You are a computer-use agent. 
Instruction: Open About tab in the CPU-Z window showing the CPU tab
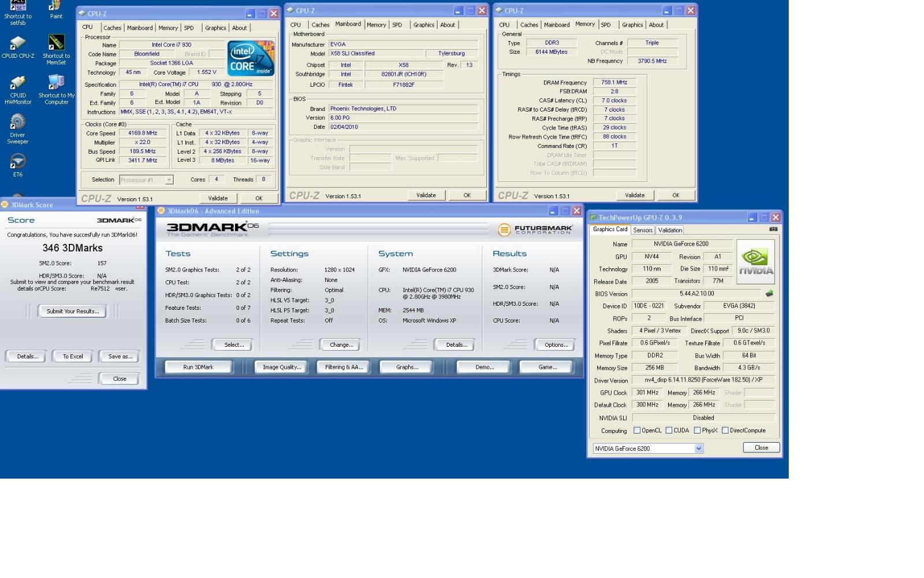[239, 28]
